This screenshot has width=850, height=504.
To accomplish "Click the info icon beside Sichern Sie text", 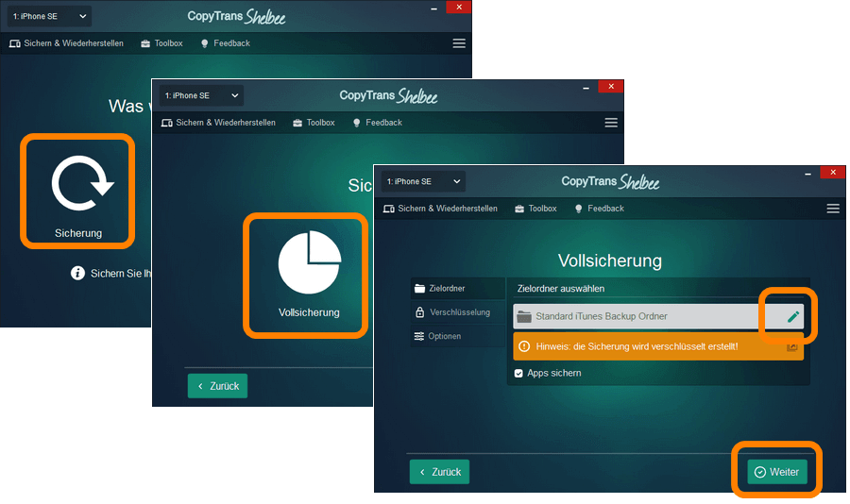I will (77, 273).
